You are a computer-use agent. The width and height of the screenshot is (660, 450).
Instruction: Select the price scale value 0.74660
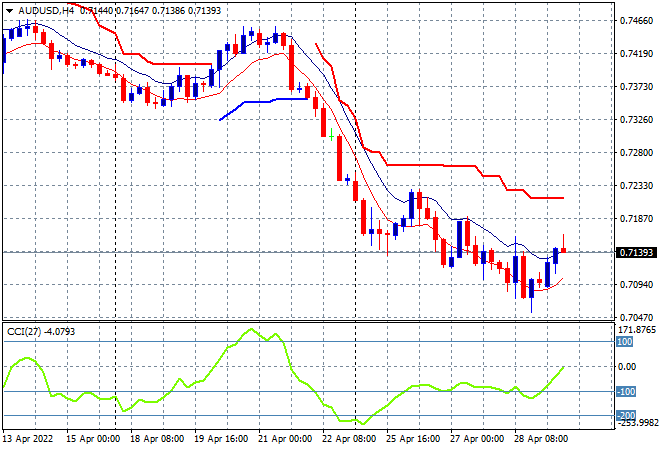[x=636, y=21]
